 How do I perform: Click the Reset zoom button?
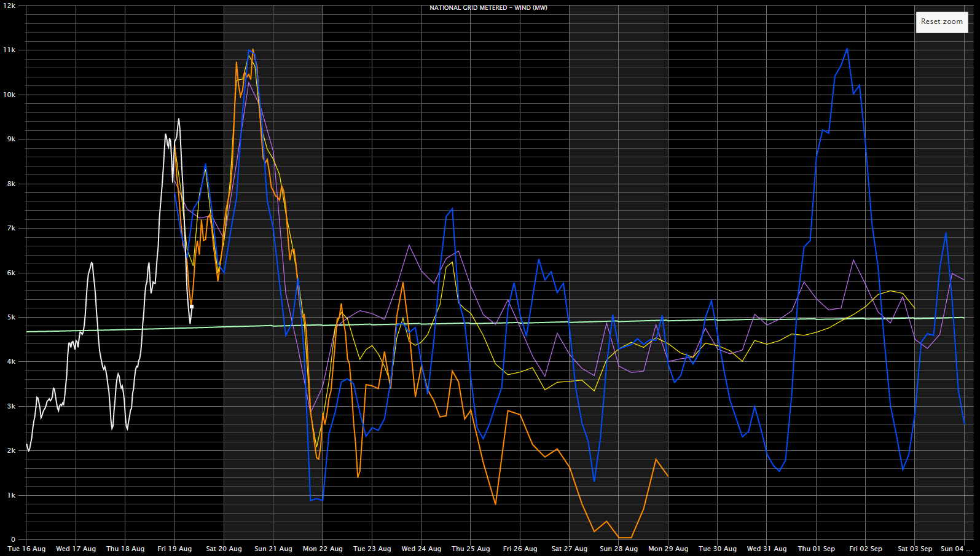point(942,22)
